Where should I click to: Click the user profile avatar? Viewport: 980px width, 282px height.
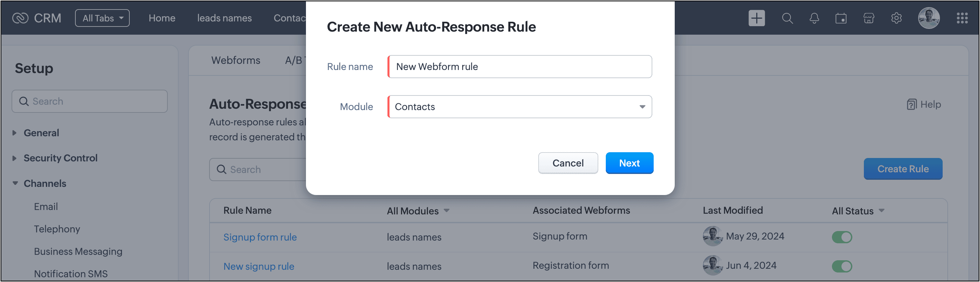(929, 18)
